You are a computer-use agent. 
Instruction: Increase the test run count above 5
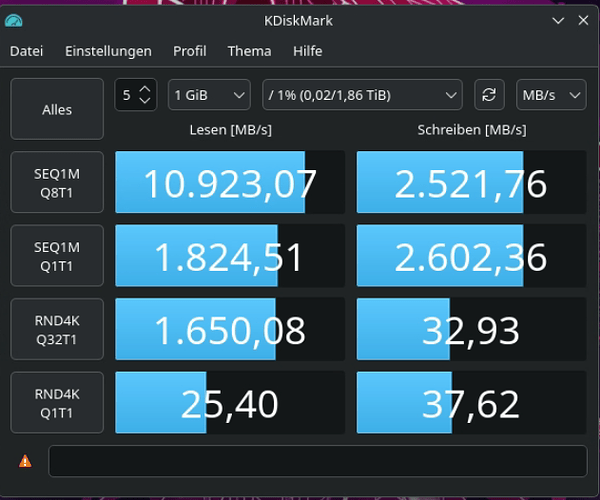click(145, 89)
